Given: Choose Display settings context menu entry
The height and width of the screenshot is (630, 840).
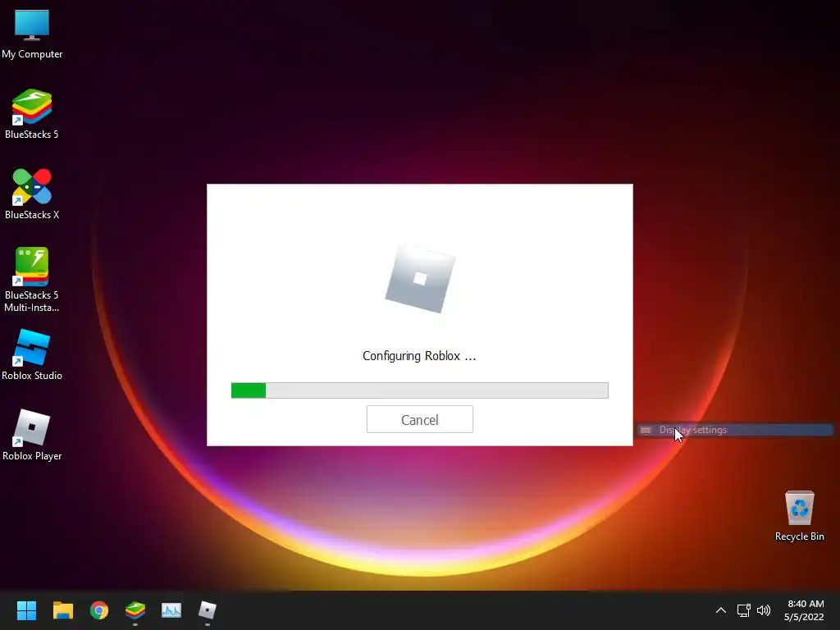Looking at the screenshot, I should pyautogui.click(x=736, y=430).
